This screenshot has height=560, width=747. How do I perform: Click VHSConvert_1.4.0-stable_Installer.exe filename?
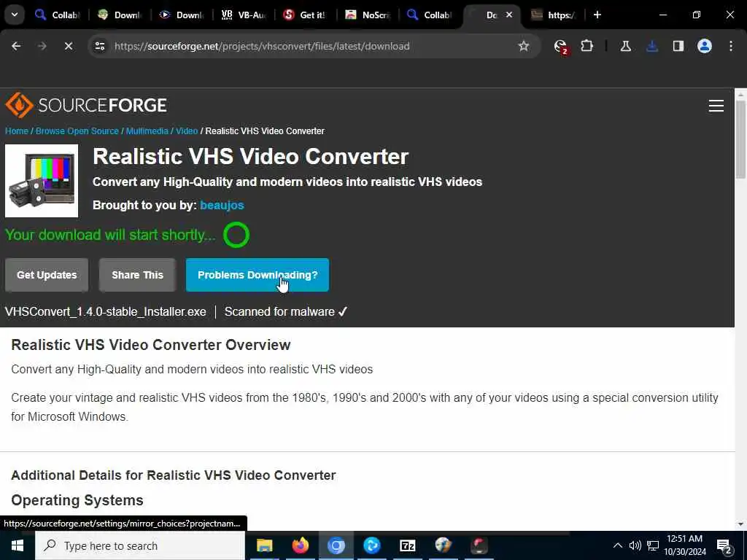point(105,312)
